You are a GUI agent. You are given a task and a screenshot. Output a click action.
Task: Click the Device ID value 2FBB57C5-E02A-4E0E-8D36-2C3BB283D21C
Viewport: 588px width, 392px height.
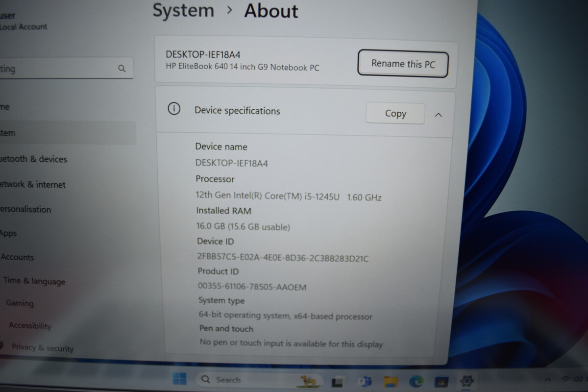click(283, 257)
